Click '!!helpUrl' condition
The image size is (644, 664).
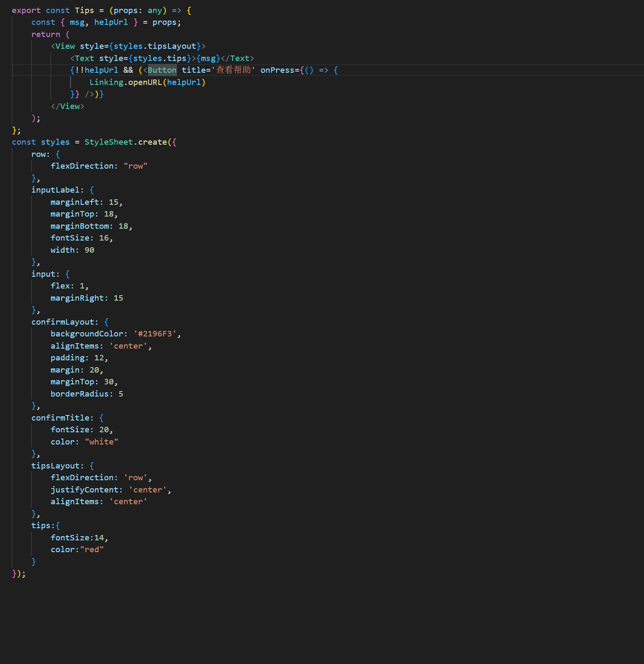(97, 70)
